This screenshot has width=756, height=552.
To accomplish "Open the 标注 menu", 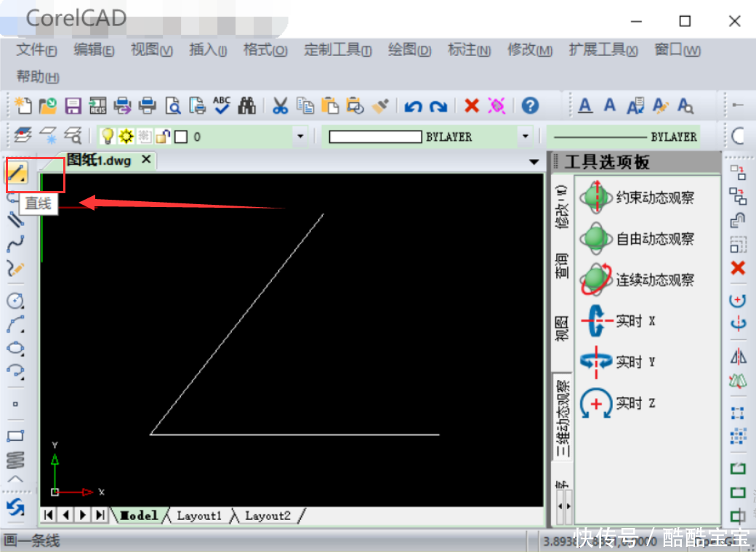I will tap(469, 49).
